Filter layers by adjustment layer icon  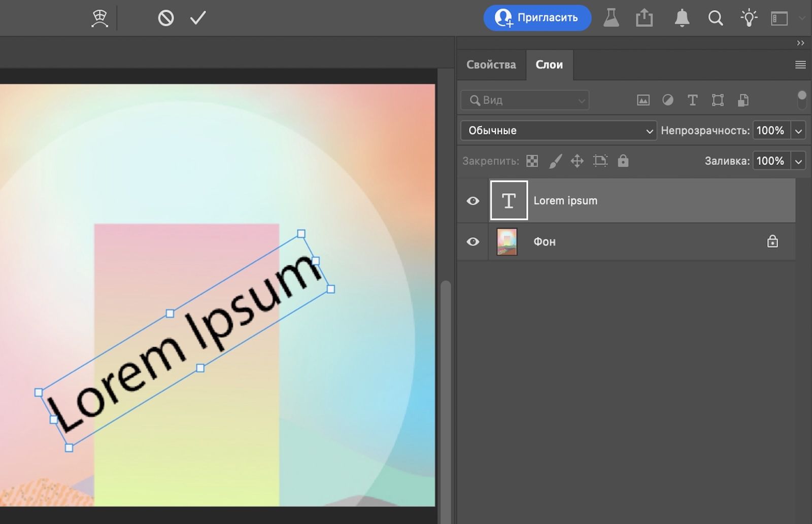668,100
